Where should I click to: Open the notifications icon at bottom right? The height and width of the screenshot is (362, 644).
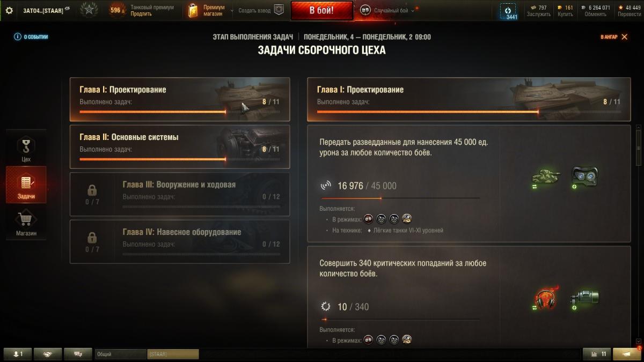coord(627,354)
